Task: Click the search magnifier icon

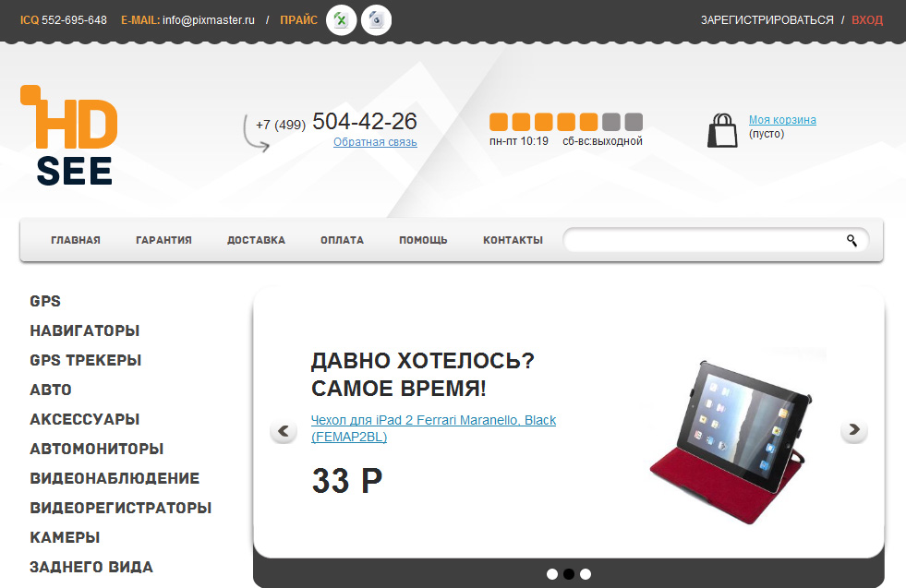Action: (852, 240)
